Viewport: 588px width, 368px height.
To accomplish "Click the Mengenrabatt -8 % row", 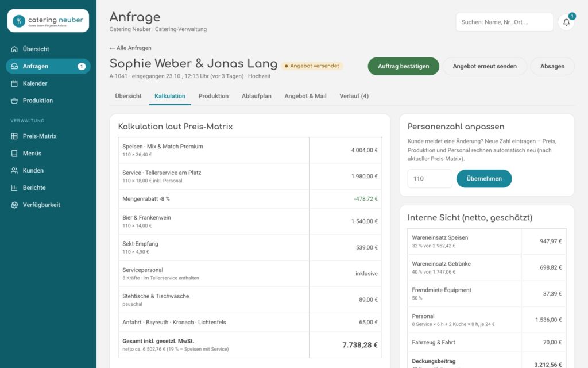I will point(250,199).
